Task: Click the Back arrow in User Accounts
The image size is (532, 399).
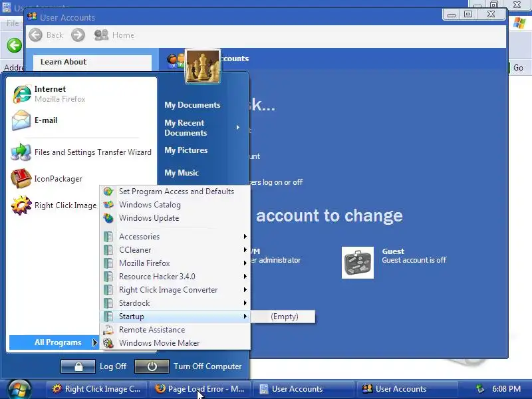Action: pos(36,35)
